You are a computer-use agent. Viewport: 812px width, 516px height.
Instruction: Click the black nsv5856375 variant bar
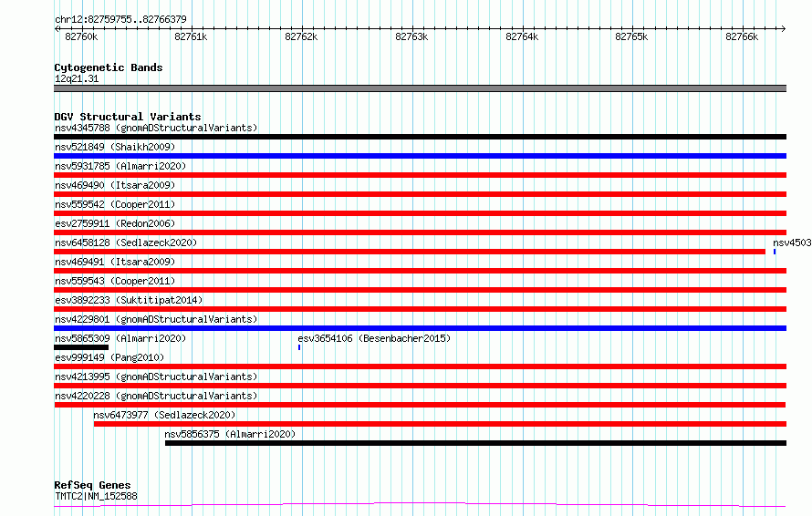click(476, 443)
